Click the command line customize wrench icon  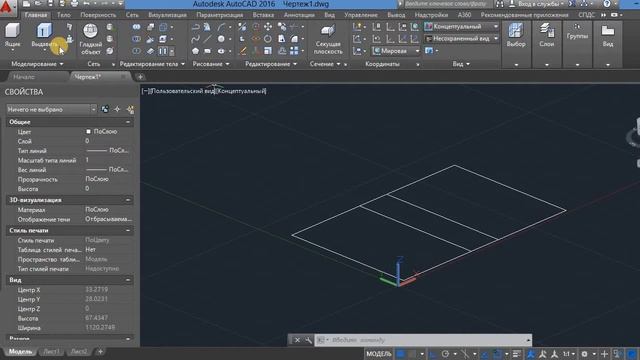coord(308,340)
